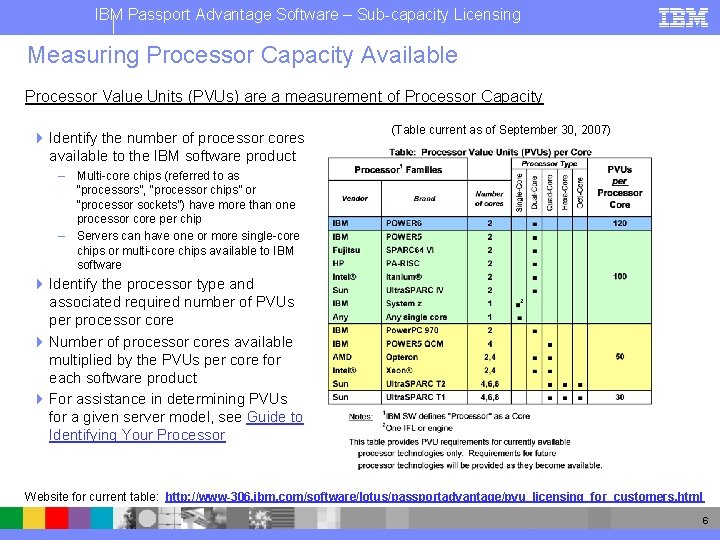This screenshot has height=540, width=720.
Task: Select the underlined Processor Value Units heading
Action: click(284, 96)
